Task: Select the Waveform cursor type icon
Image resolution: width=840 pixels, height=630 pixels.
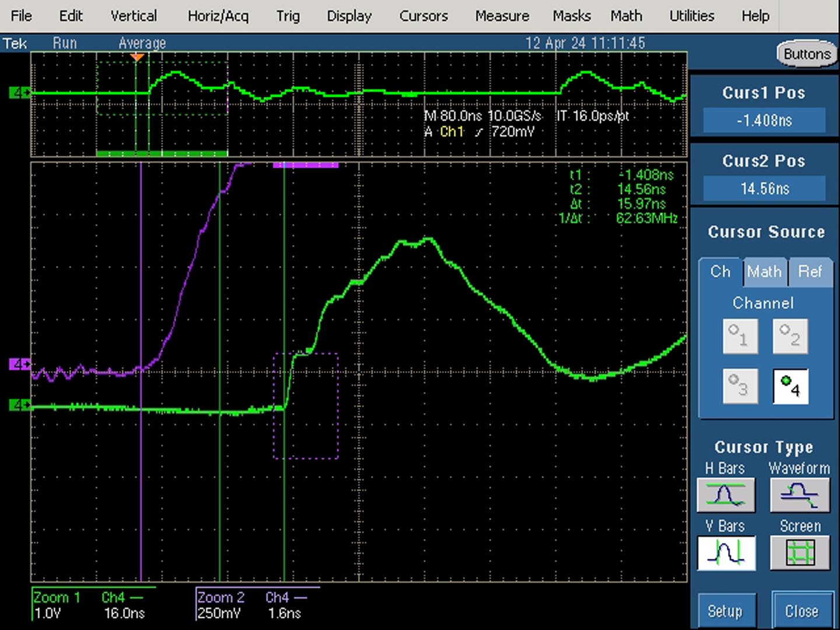Action: coord(800,495)
